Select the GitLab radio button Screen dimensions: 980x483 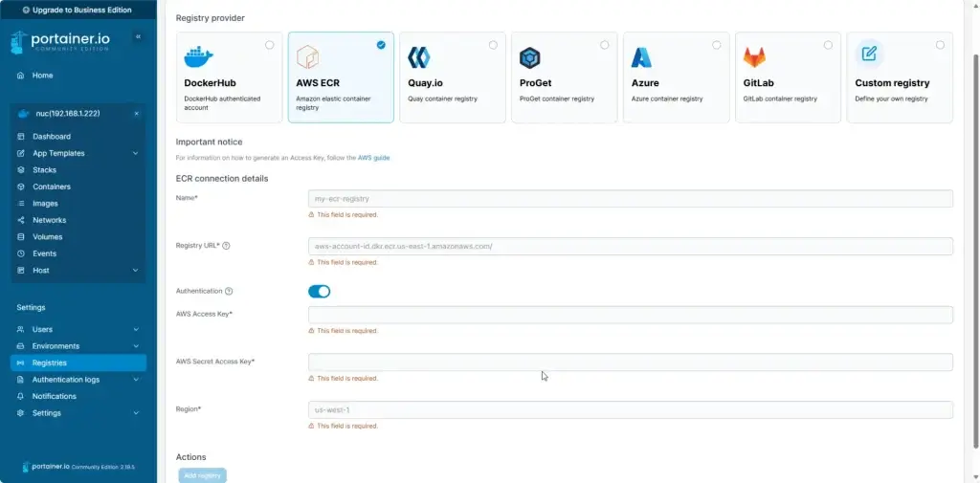click(x=828, y=45)
